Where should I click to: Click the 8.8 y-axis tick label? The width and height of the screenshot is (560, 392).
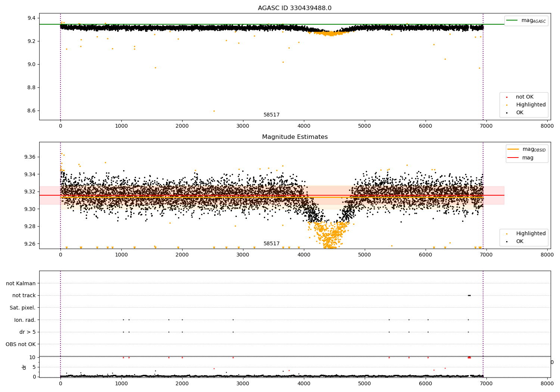pyautogui.click(x=32, y=88)
